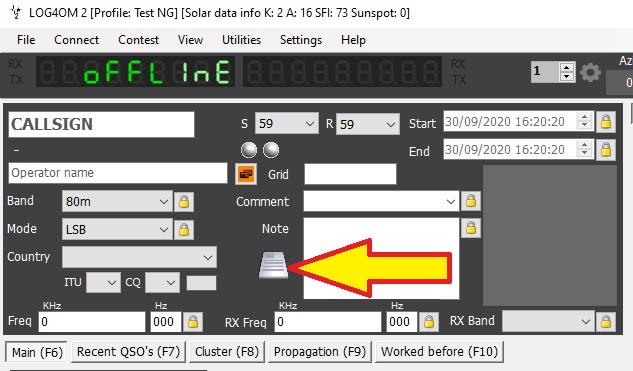Open the Settings menu
633x371 pixels.
click(301, 40)
